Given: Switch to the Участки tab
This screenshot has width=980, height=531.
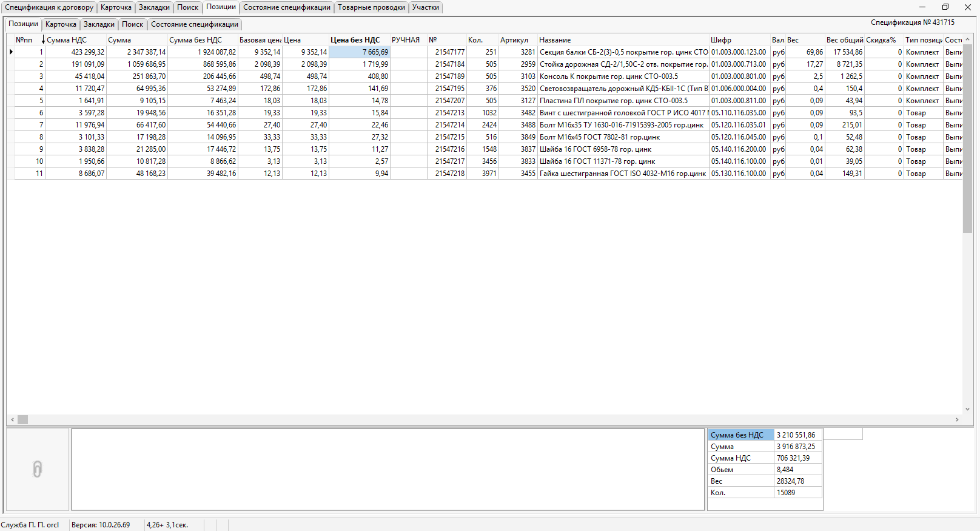Looking at the screenshot, I should [426, 7].
